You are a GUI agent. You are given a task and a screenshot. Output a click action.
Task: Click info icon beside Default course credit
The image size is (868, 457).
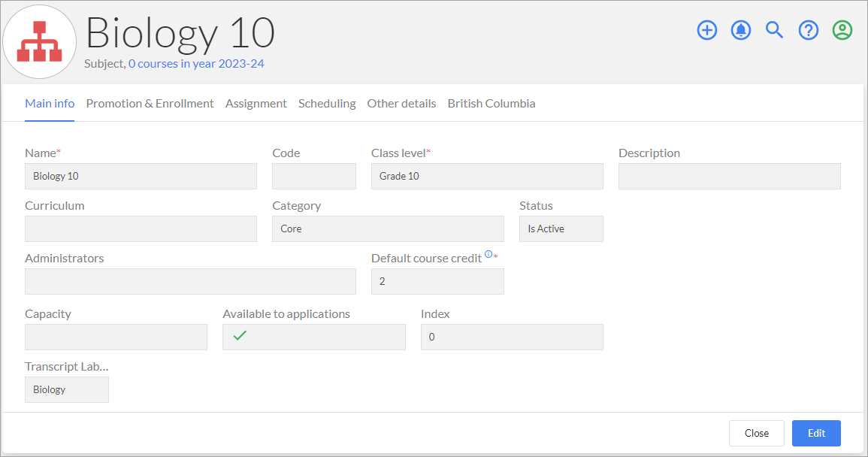488,254
